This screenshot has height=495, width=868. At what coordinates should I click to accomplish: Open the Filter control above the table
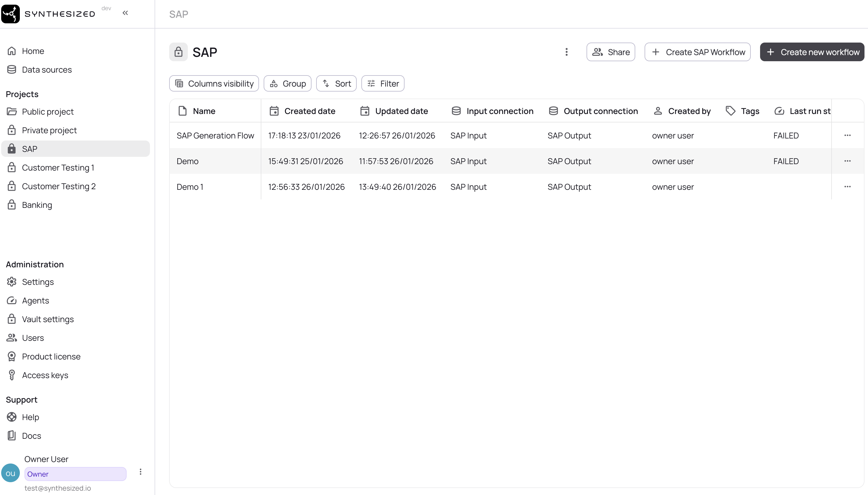382,83
